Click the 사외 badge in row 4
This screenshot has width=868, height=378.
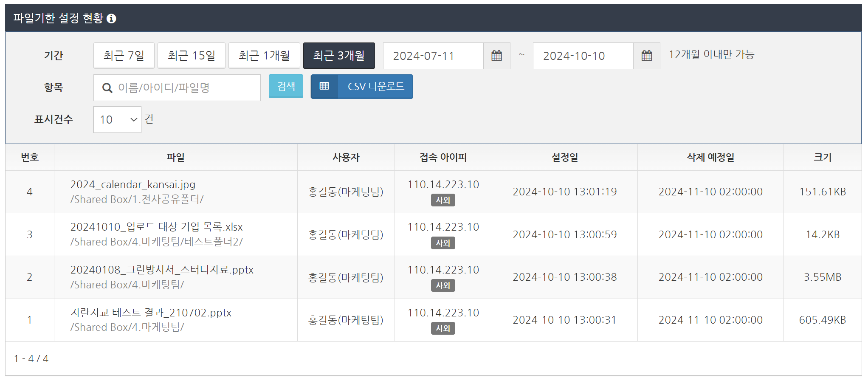coord(443,200)
